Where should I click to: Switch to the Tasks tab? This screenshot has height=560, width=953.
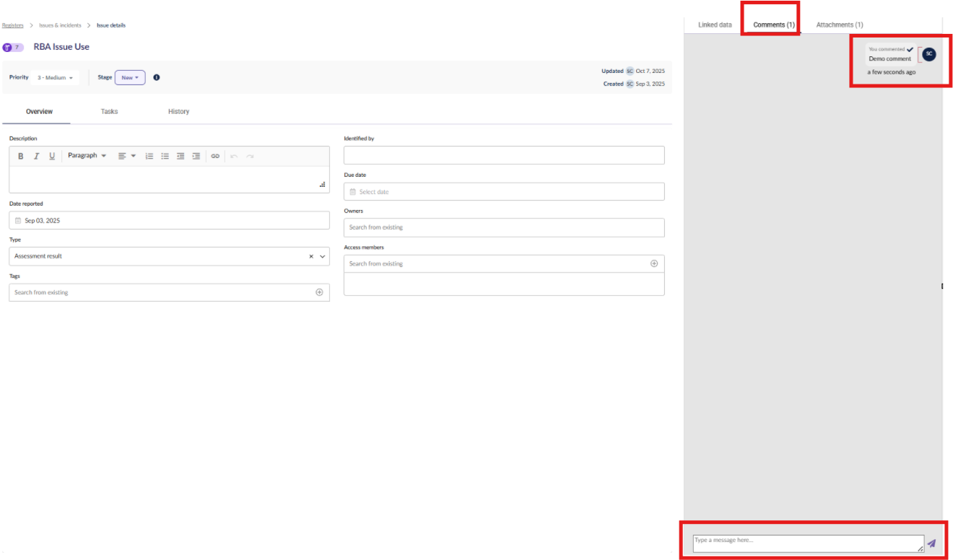(x=109, y=112)
